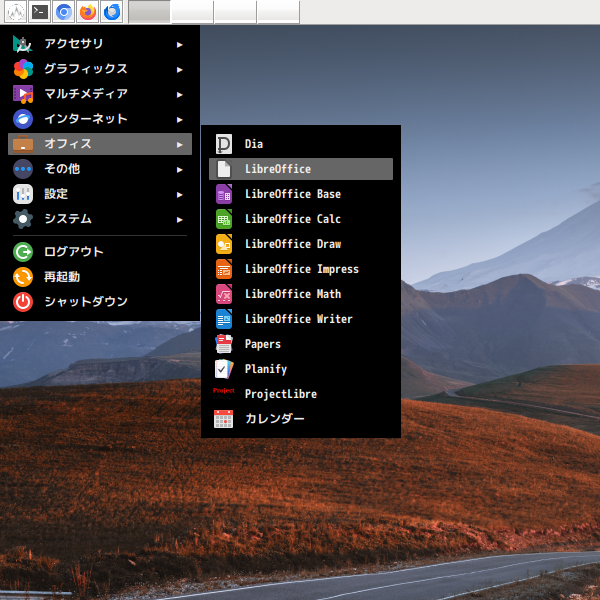Click the LibreOffice Math icon
This screenshot has width=600, height=600.
click(224, 294)
